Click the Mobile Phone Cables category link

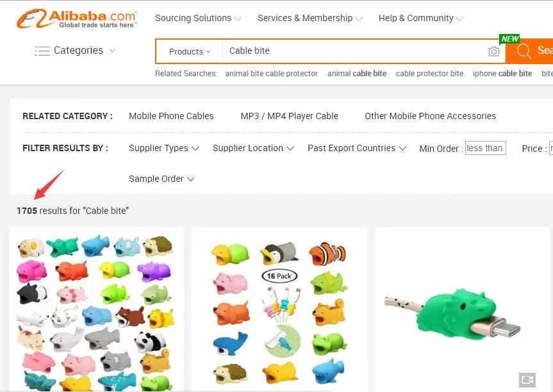(171, 116)
